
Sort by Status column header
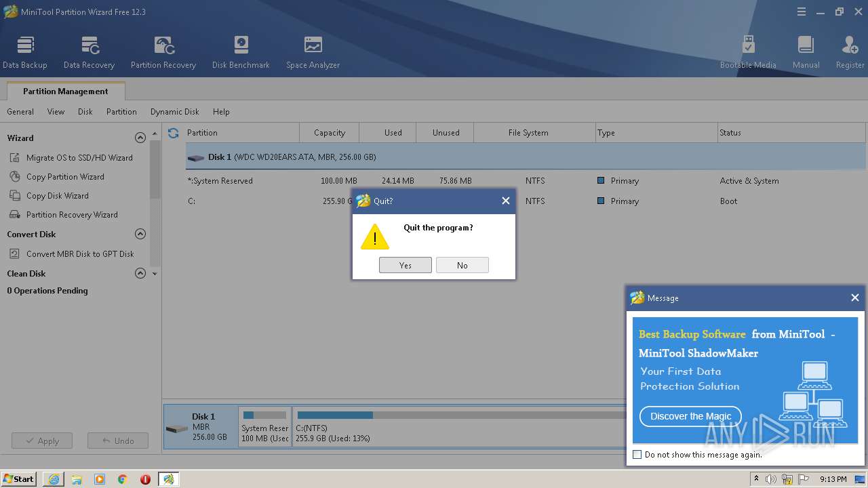(x=791, y=133)
